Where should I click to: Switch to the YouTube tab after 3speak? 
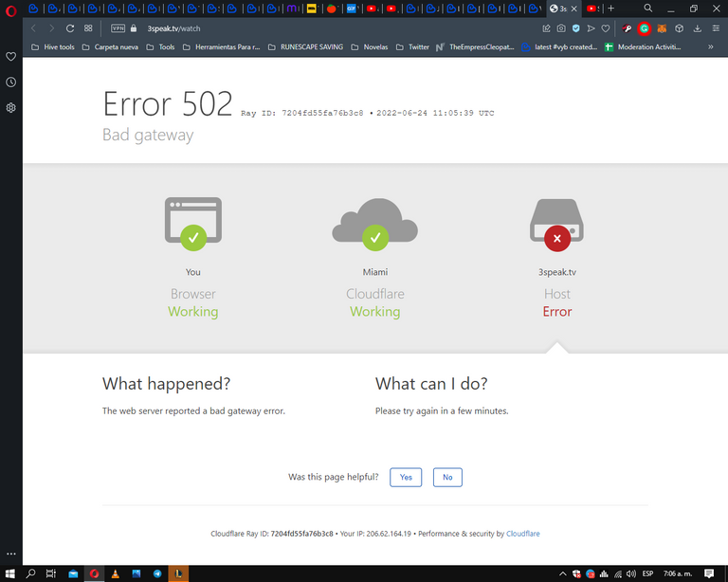click(x=592, y=9)
